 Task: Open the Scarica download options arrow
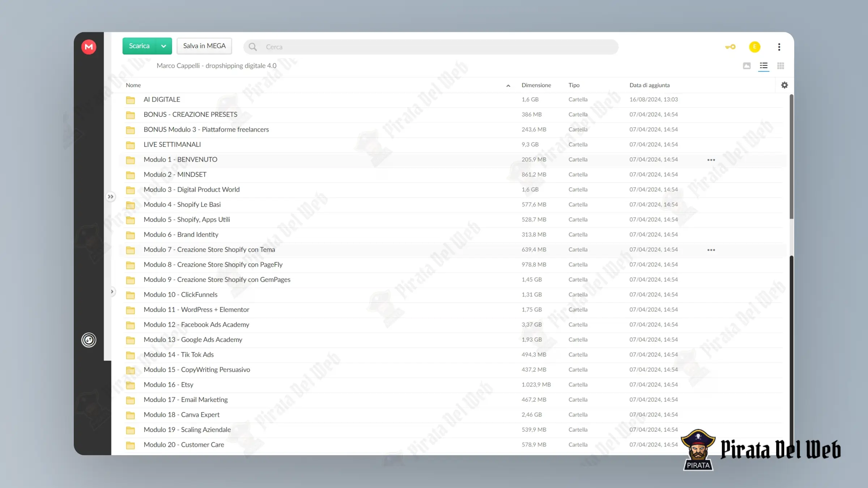(164, 46)
